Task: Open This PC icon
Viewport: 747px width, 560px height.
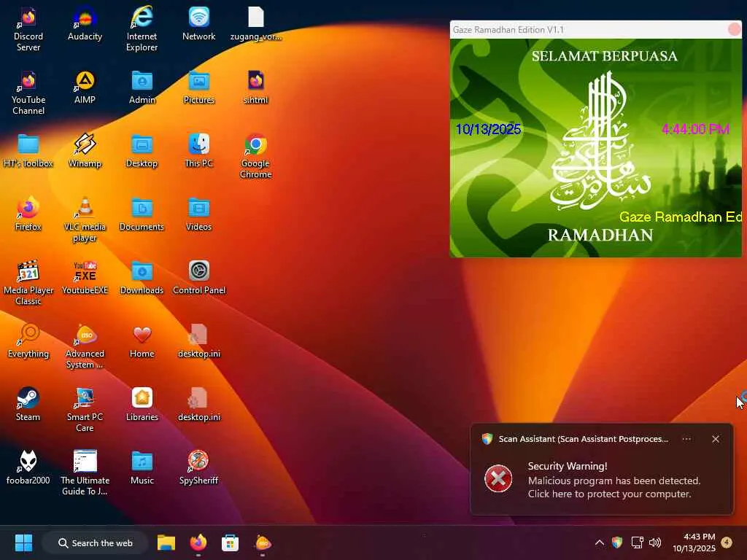Action: tap(198, 150)
